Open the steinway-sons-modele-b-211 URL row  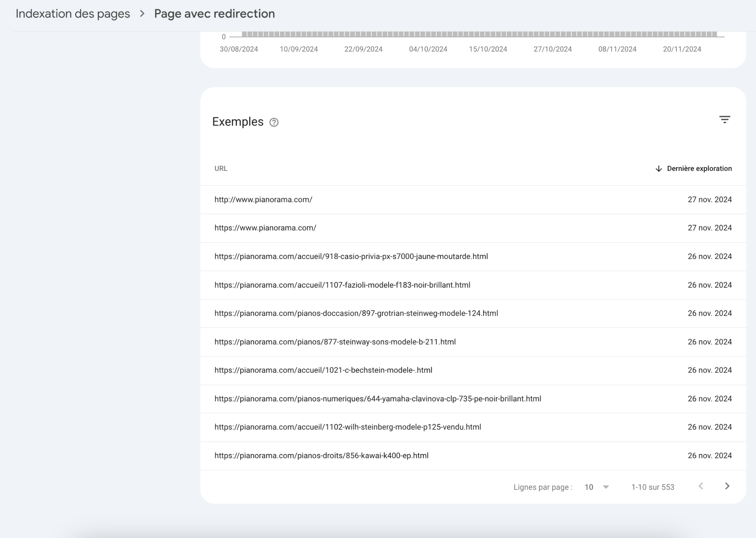pyautogui.click(x=335, y=342)
